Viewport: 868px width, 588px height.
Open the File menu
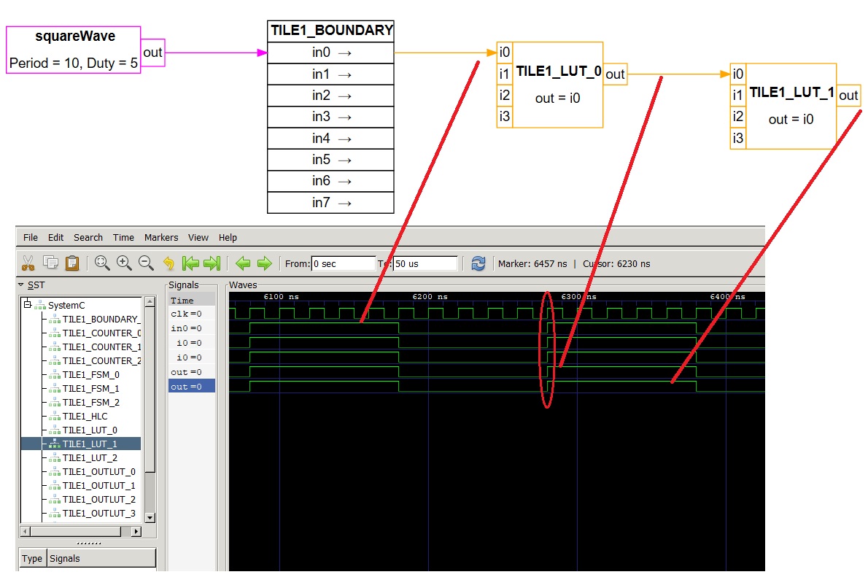pyautogui.click(x=31, y=238)
